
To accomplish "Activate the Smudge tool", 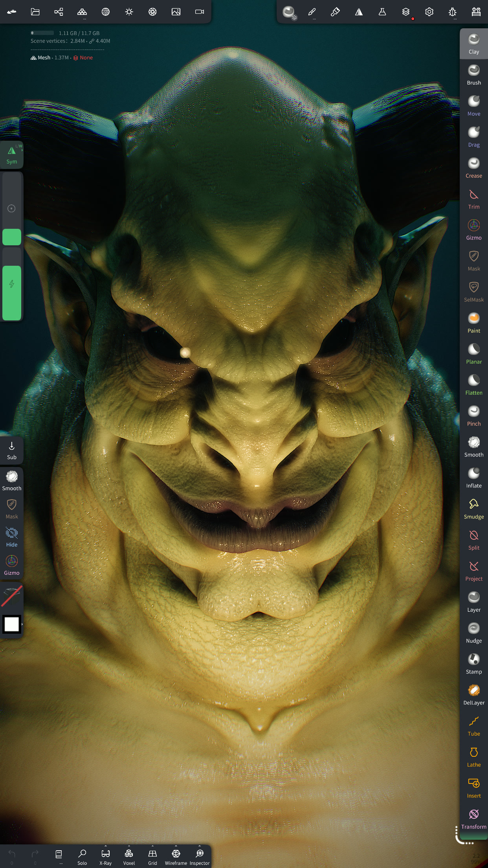I will click(473, 509).
